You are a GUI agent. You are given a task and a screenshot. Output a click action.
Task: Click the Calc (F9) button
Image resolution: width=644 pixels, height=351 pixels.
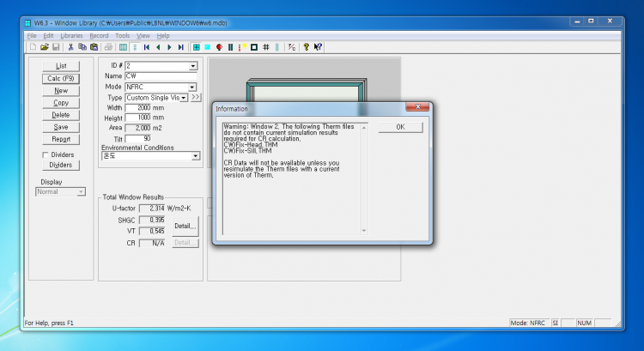tap(61, 78)
